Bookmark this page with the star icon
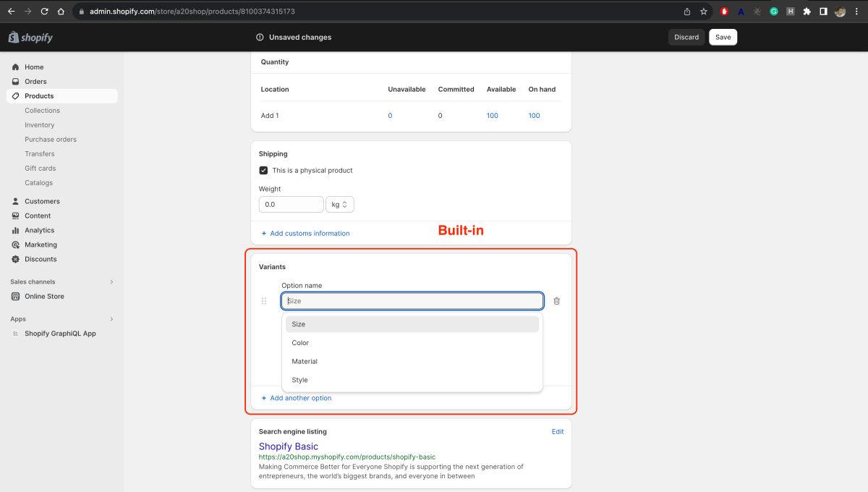868x492 pixels. pos(704,12)
